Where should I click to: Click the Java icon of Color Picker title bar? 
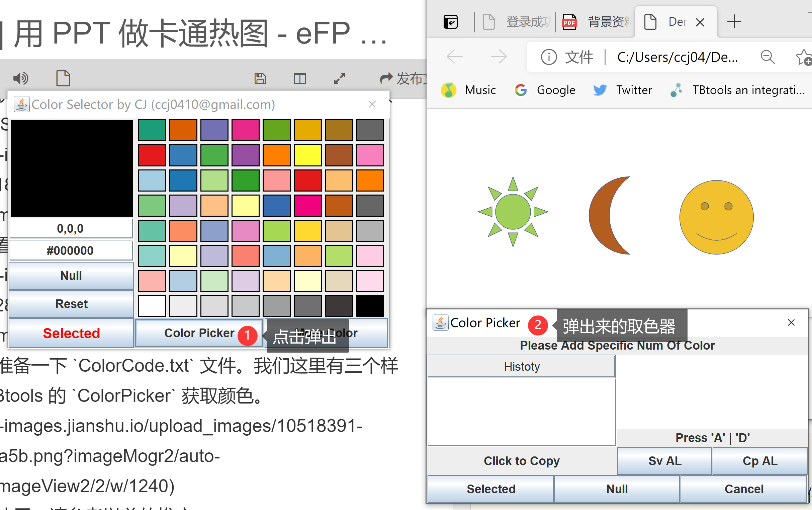tap(440, 322)
